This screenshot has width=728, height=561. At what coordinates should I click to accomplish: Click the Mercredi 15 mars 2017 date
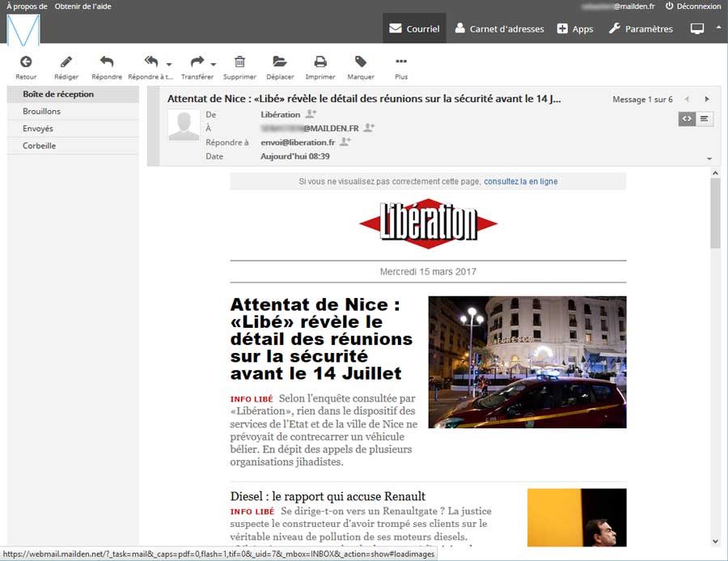[x=428, y=271]
